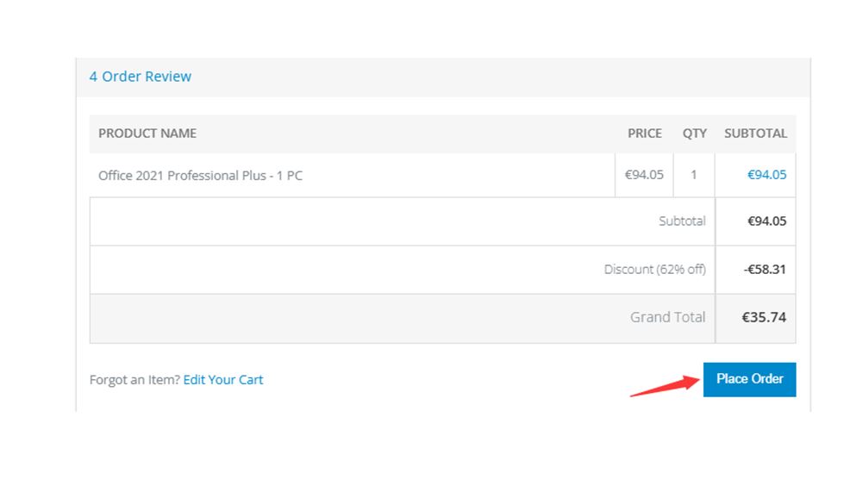856x504 pixels.
Task: Click the PRODUCT NAME column header
Action: [147, 133]
